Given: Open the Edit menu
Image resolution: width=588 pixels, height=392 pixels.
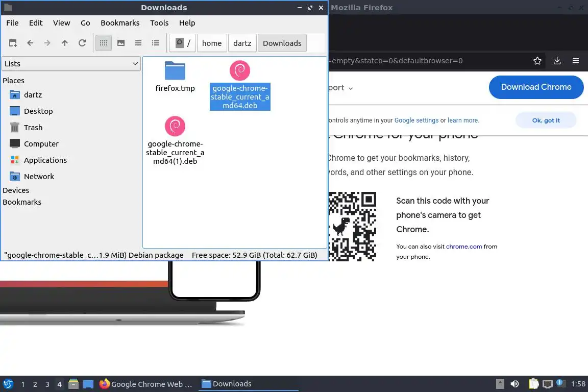Looking at the screenshot, I should point(36,23).
